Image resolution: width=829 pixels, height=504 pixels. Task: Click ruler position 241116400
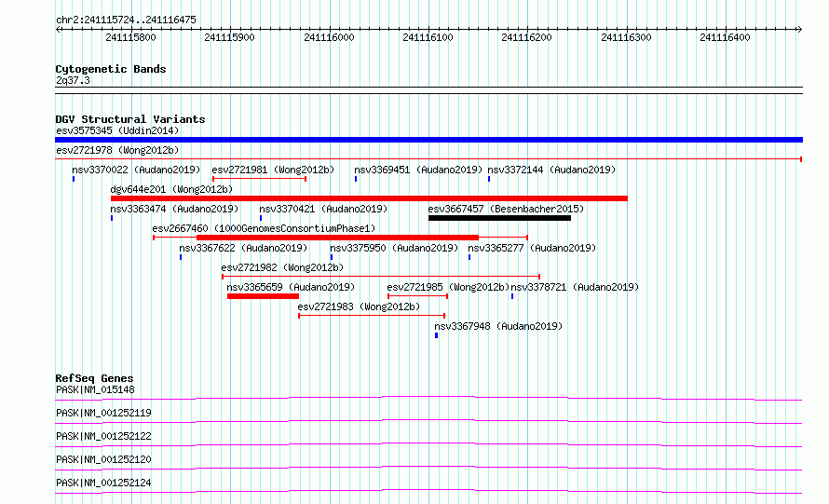725,37
